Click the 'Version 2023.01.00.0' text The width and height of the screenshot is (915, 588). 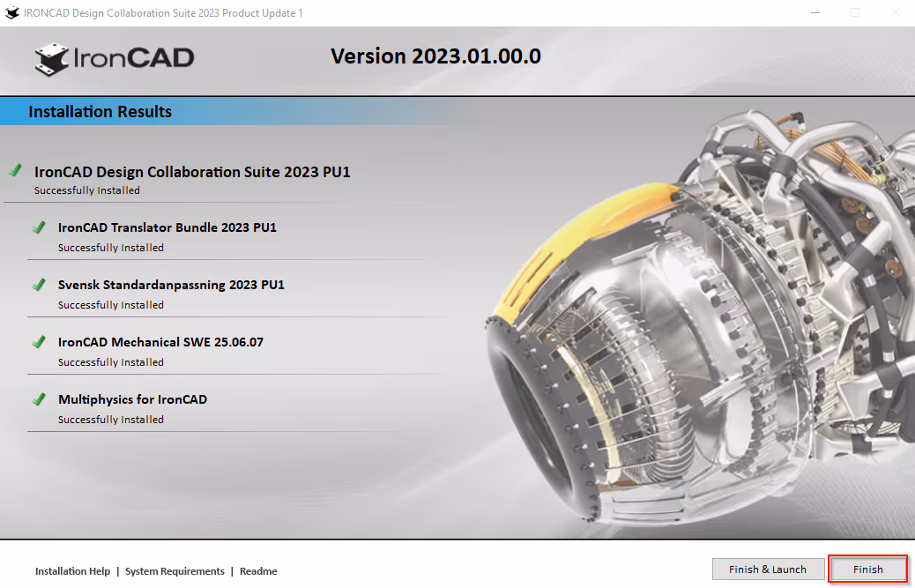pos(435,56)
